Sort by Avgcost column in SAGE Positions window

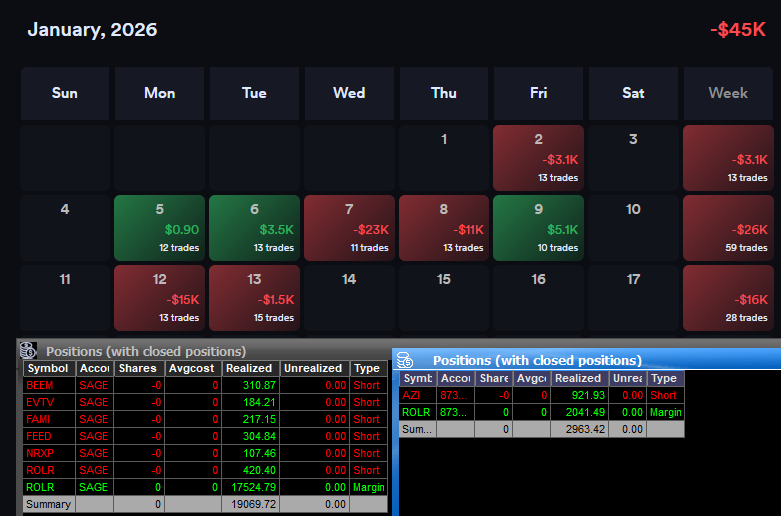(x=193, y=368)
